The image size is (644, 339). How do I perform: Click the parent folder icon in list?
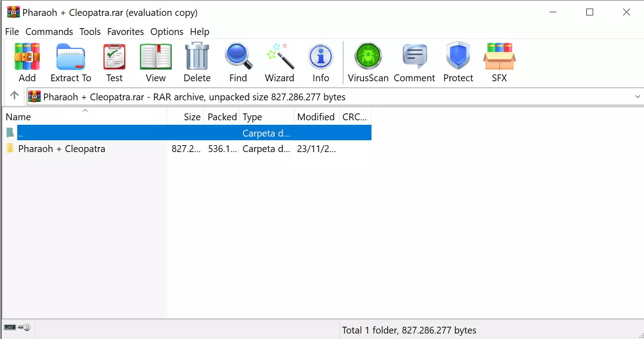coord(10,133)
